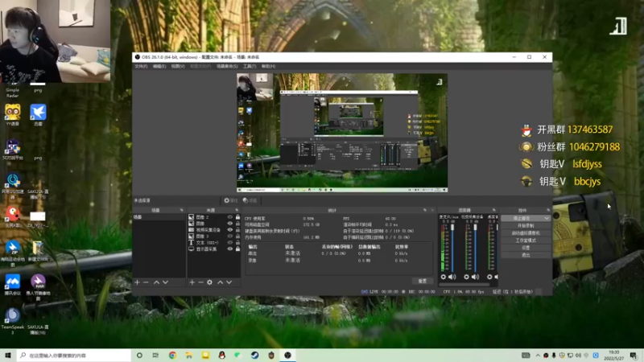Open the 场景集合(S) menu

[x=227, y=66]
